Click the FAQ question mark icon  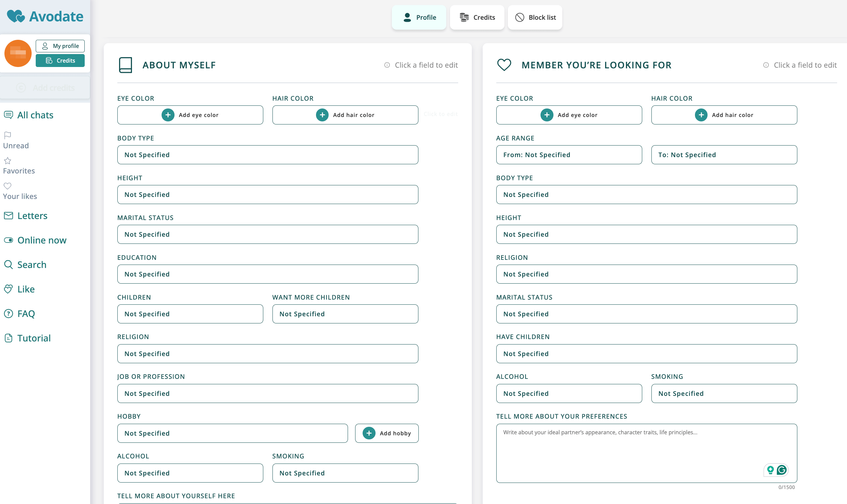click(9, 314)
